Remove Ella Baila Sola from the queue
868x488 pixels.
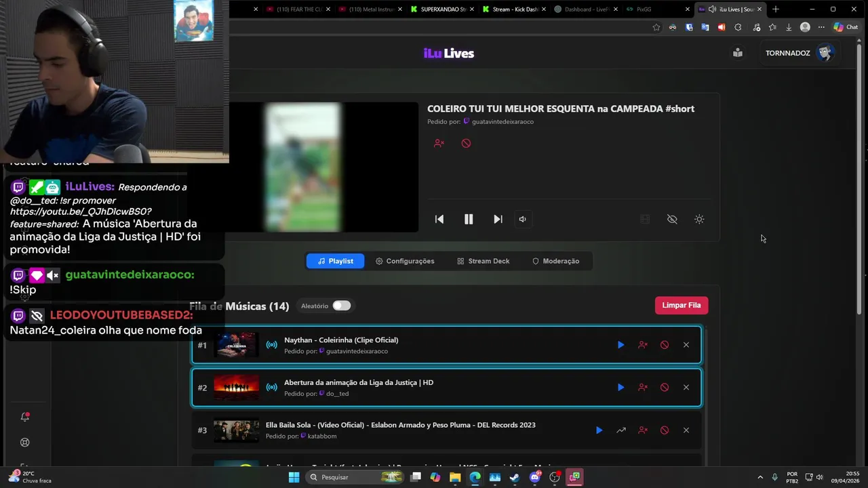pyautogui.click(x=686, y=430)
